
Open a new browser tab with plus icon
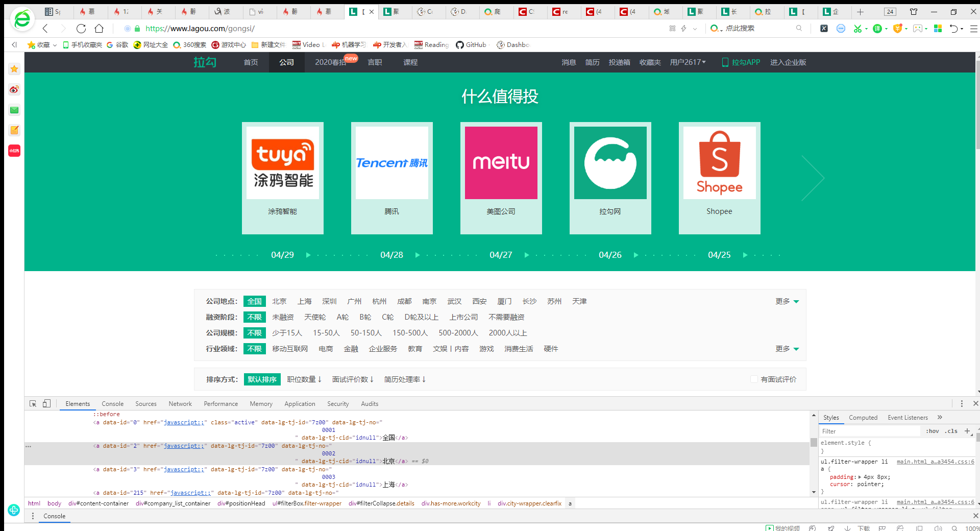click(x=860, y=12)
